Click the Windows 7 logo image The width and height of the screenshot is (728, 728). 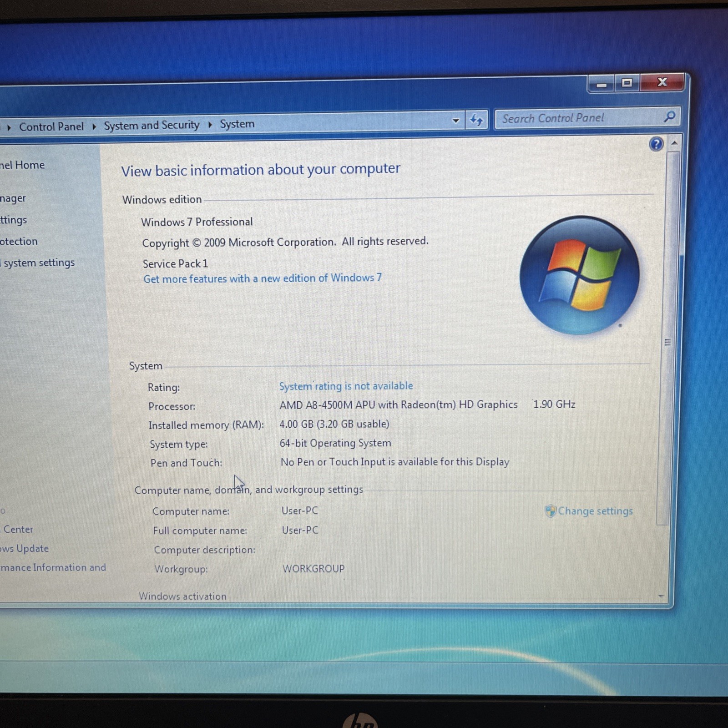pyautogui.click(x=580, y=275)
